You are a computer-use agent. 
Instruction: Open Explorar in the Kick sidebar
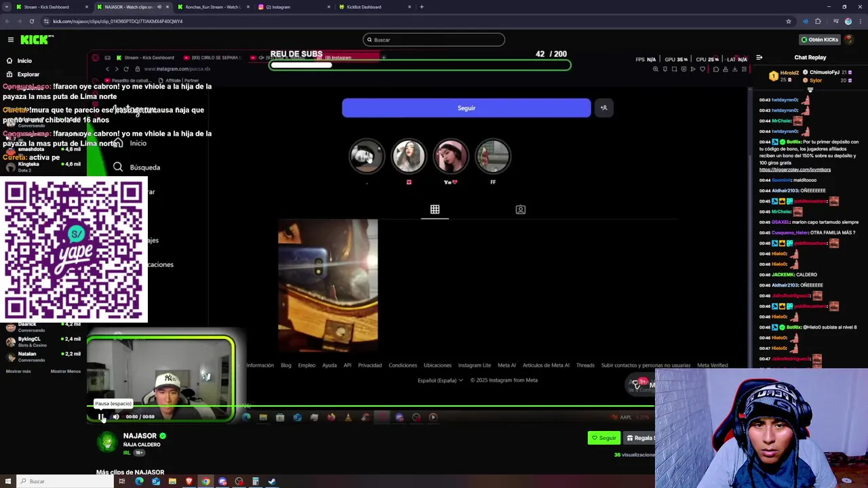click(x=28, y=74)
